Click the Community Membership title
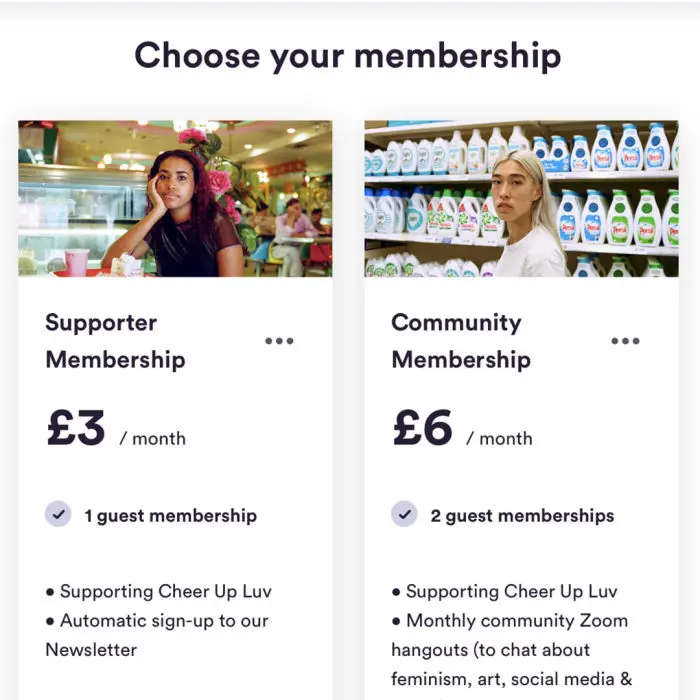 tap(461, 341)
